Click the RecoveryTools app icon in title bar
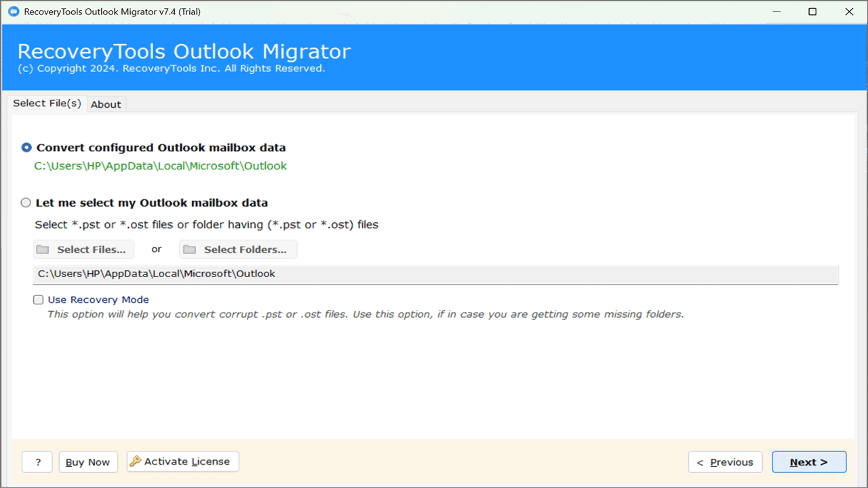Screen dimensions: 868x488 click(13, 12)
